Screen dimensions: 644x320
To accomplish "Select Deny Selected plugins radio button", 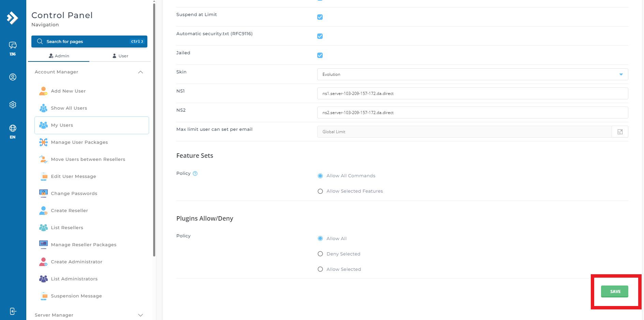I will click(320, 254).
